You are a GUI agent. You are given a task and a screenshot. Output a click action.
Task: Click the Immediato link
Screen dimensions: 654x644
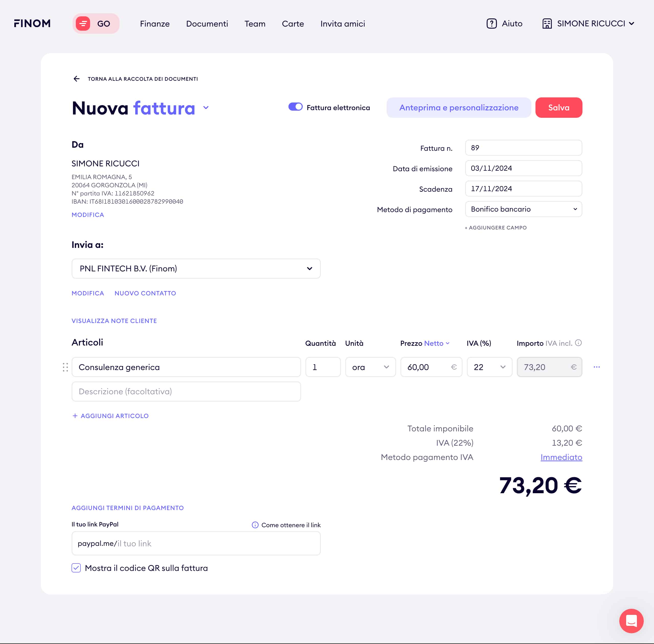coord(561,457)
